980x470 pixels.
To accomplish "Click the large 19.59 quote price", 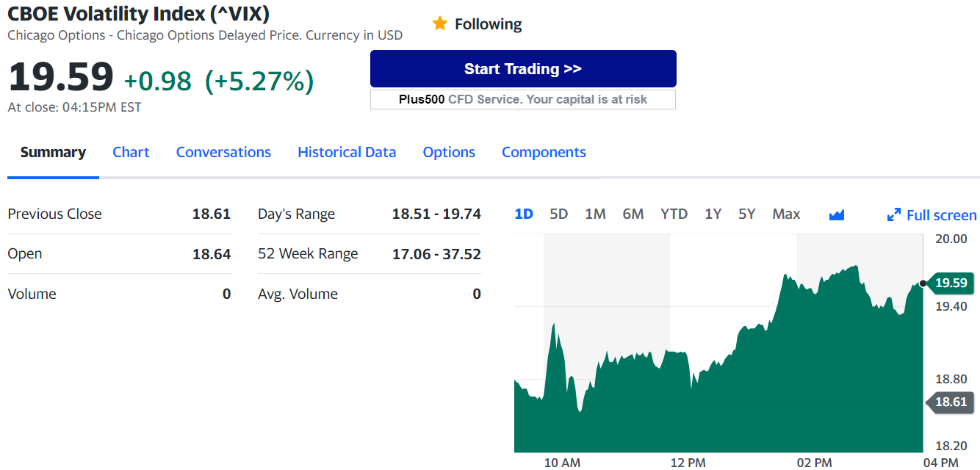I will click(61, 77).
